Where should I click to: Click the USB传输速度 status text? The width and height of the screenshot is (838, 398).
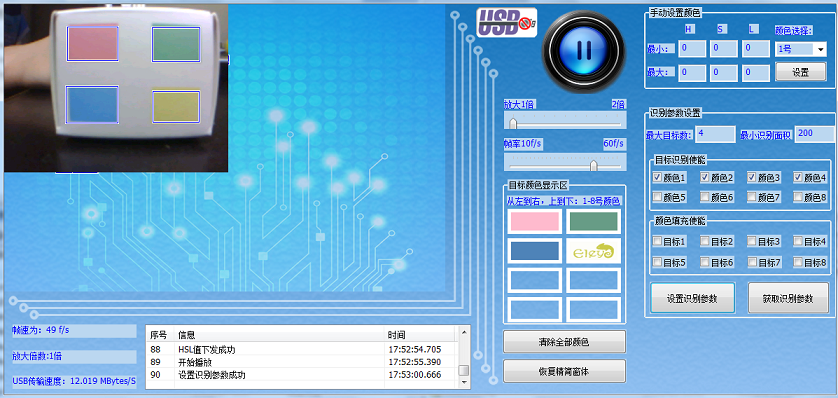(74, 381)
